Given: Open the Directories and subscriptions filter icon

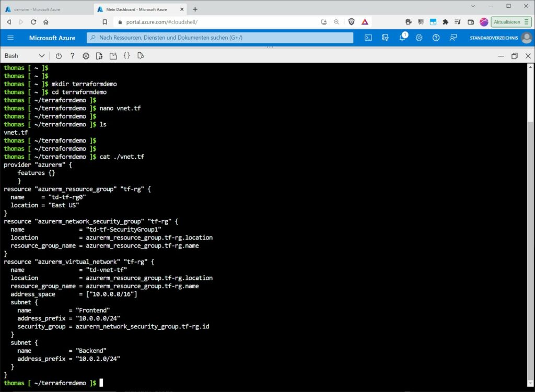Looking at the screenshot, I should (385, 38).
